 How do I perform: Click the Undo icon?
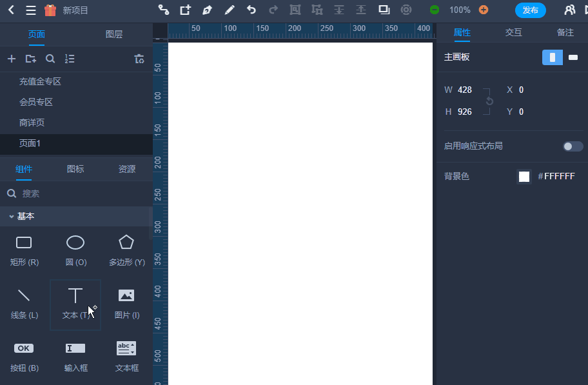(253, 10)
